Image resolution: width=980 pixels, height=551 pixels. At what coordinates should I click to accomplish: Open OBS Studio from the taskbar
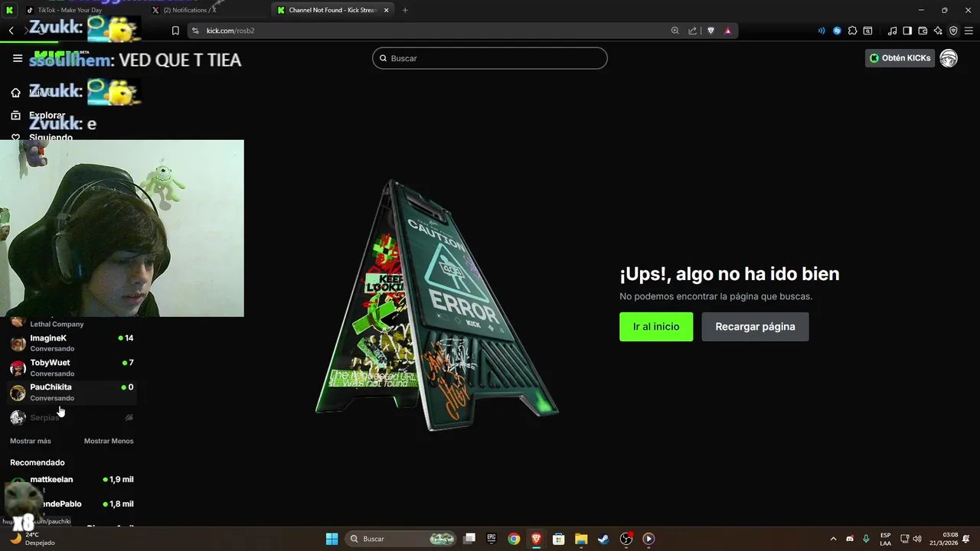(x=626, y=539)
